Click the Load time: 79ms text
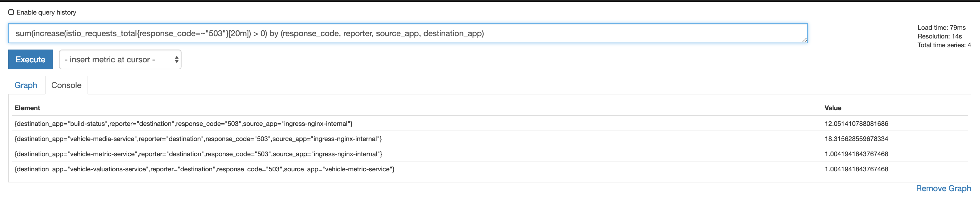 (941, 27)
